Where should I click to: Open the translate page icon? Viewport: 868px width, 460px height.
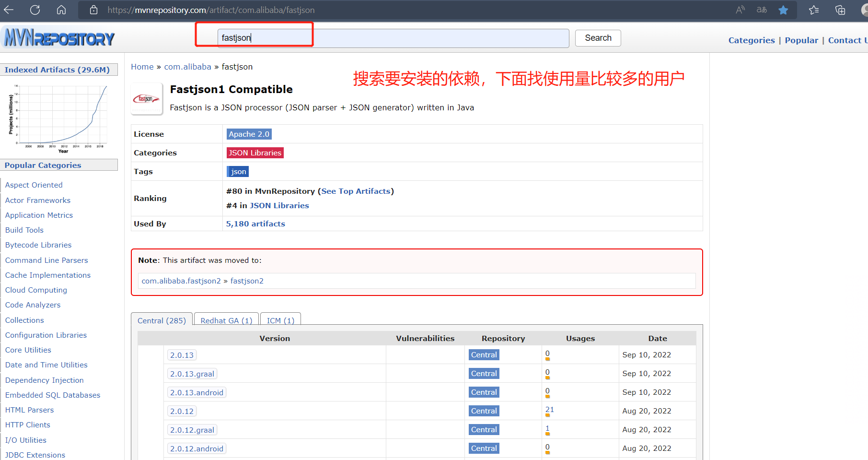click(x=762, y=10)
